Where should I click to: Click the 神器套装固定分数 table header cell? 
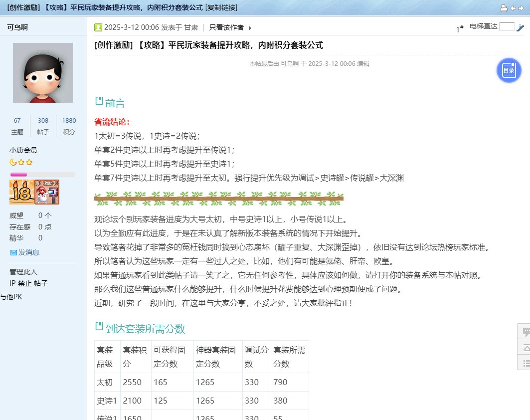(218, 357)
